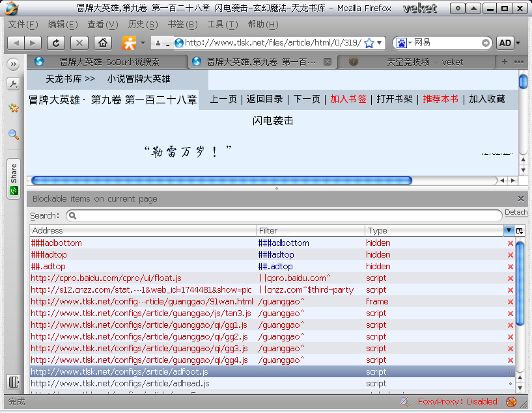Open the AD button dropdown arrow

click(x=518, y=43)
